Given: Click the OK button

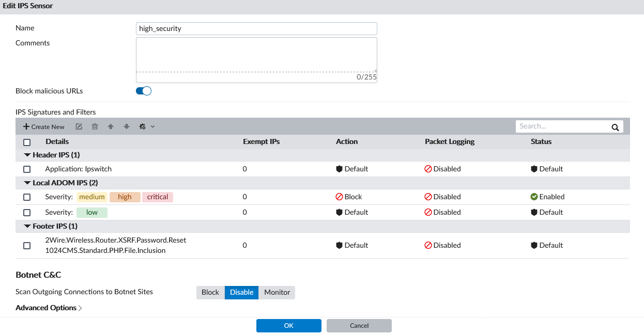Looking at the screenshot, I should click(288, 326).
